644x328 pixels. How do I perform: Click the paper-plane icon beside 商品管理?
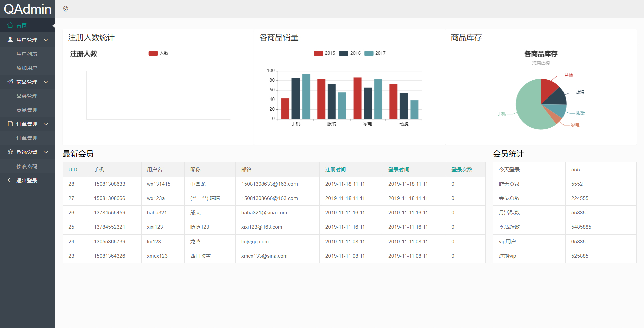[10, 82]
